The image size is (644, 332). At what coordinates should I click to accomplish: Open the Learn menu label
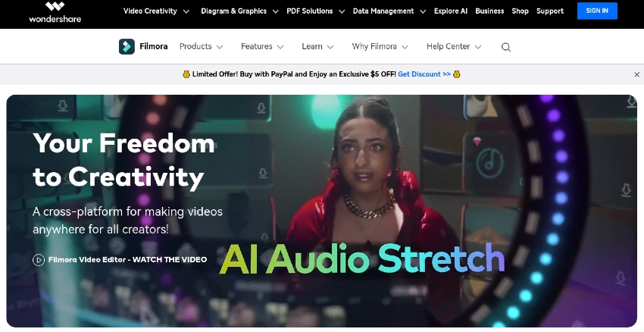tap(312, 46)
